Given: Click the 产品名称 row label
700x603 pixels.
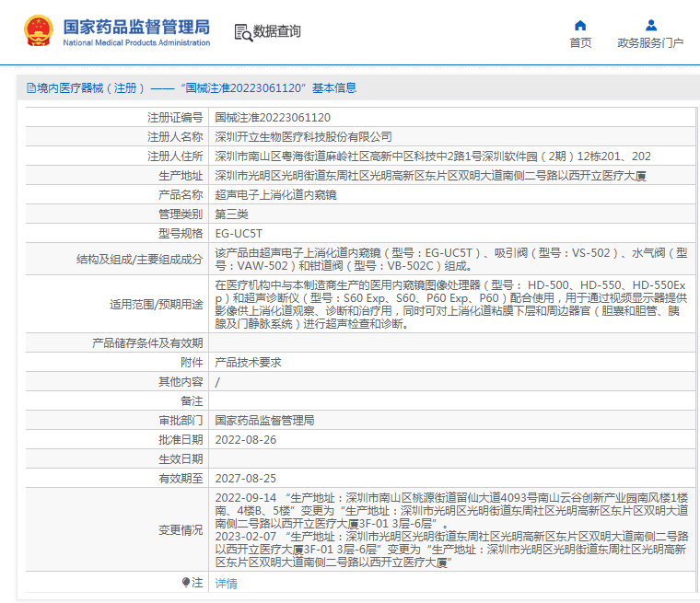Looking at the screenshot, I should [181, 195].
